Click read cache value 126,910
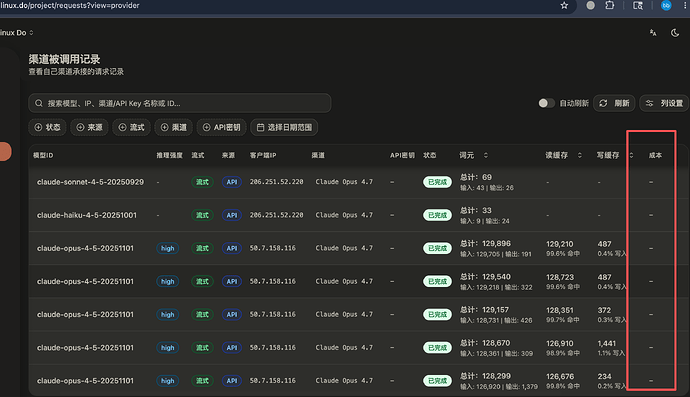 [x=560, y=343]
